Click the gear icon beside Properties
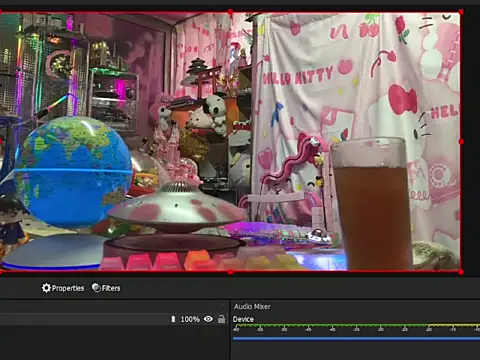This screenshot has width=480, height=360. tap(46, 288)
